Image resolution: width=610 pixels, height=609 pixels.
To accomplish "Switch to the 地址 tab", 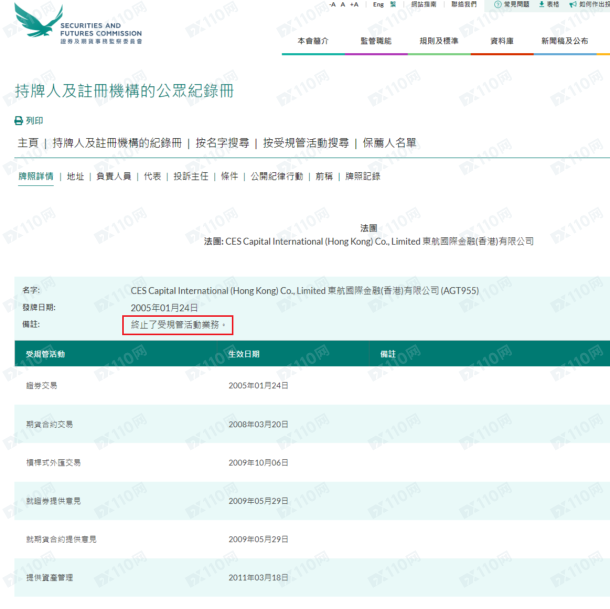I will (x=75, y=176).
